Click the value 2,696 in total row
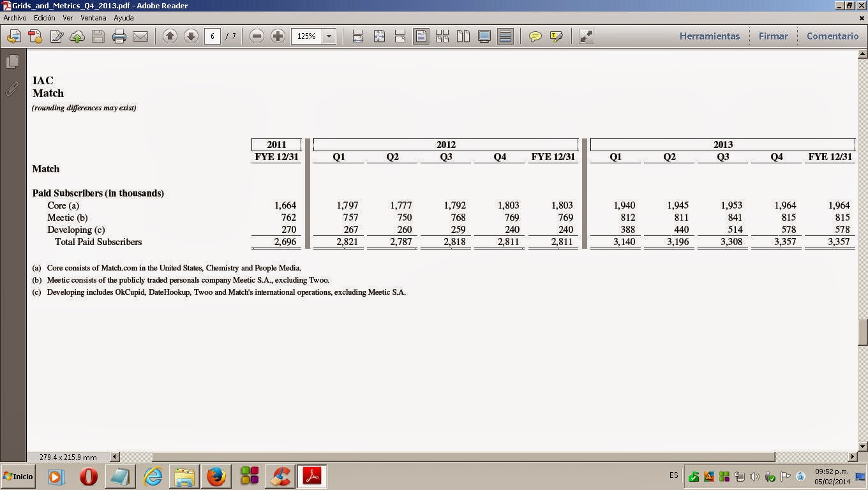The height and width of the screenshot is (490, 868). tap(285, 242)
